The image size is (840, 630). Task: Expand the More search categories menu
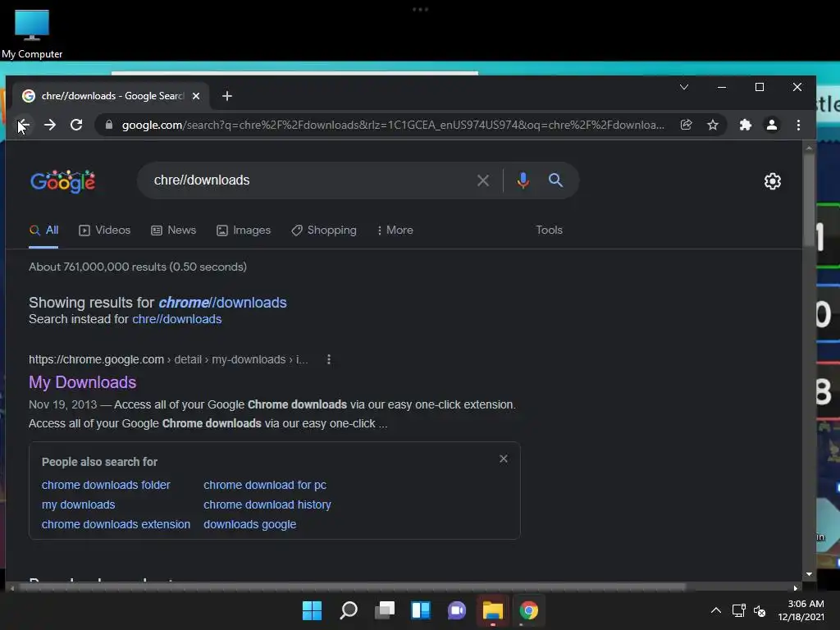(395, 231)
